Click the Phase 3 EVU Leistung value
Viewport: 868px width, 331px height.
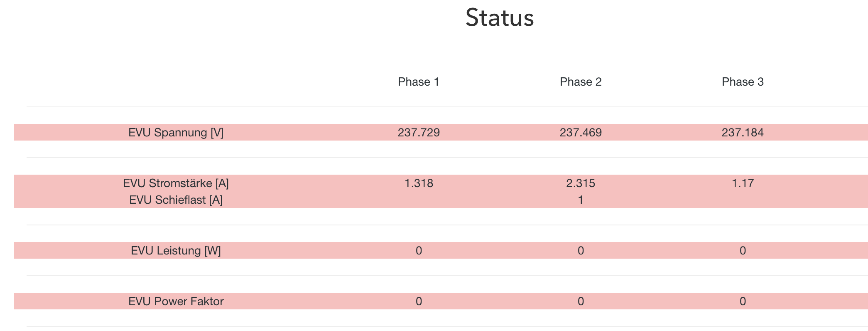(x=743, y=251)
